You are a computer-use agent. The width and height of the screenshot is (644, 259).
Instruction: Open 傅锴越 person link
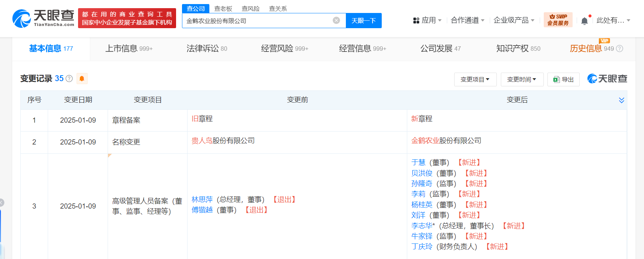[x=202, y=210]
